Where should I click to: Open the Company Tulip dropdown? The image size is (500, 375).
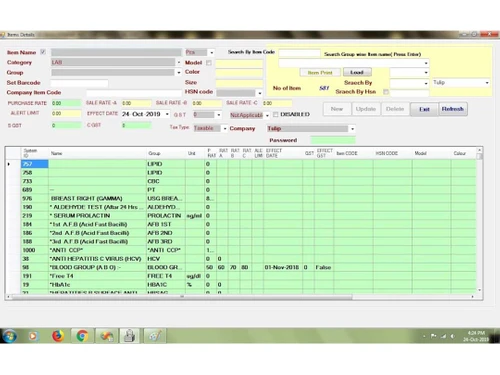tap(352, 129)
